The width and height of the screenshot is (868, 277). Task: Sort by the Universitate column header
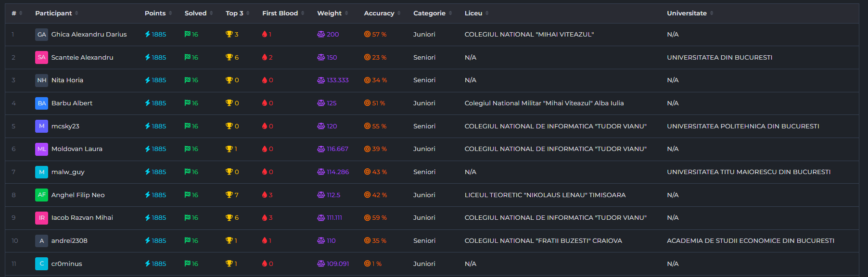tap(687, 13)
